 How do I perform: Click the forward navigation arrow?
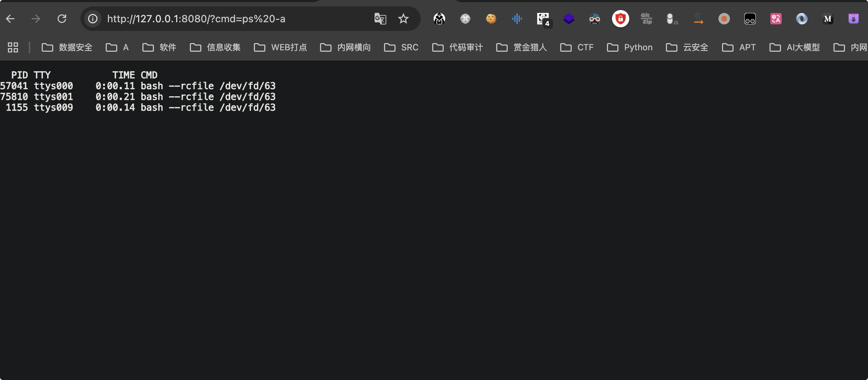click(36, 19)
